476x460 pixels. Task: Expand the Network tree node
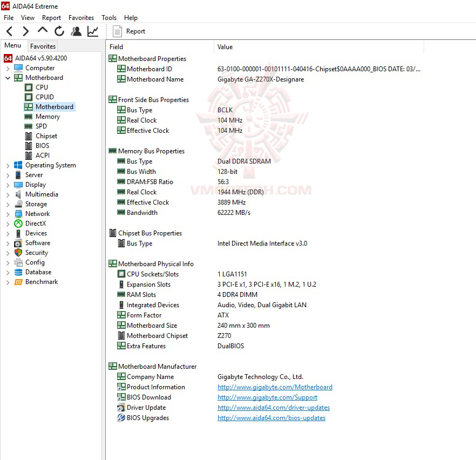pyautogui.click(x=8, y=214)
